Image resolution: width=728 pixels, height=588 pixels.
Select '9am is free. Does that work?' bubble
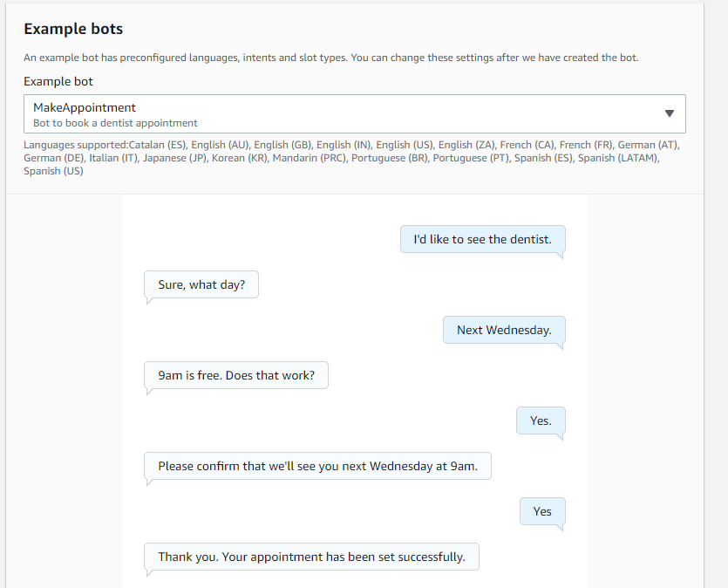click(236, 375)
